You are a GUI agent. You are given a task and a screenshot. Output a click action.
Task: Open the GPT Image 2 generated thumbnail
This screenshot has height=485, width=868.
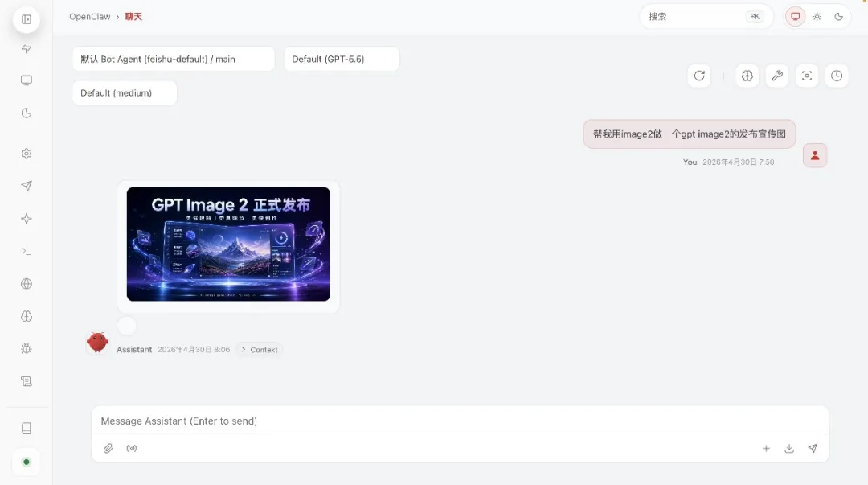tap(228, 244)
